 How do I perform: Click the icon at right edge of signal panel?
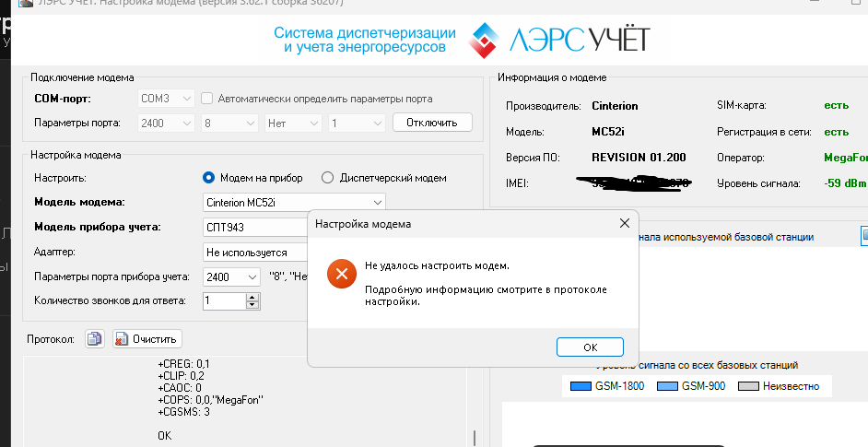pyautogui.click(x=863, y=237)
